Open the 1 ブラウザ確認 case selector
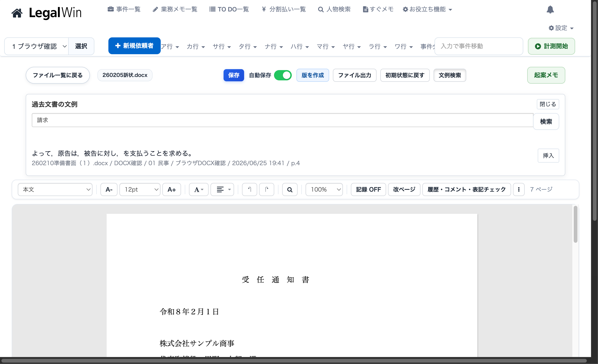 tap(37, 46)
